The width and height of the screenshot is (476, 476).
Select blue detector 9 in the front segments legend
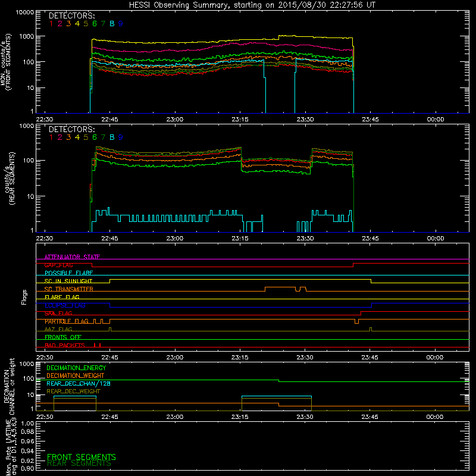click(x=121, y=24)
